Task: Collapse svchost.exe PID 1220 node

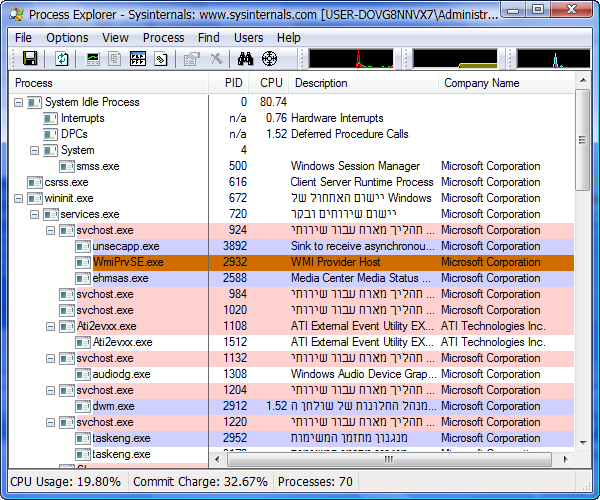Action: click(x=51, y=423)
